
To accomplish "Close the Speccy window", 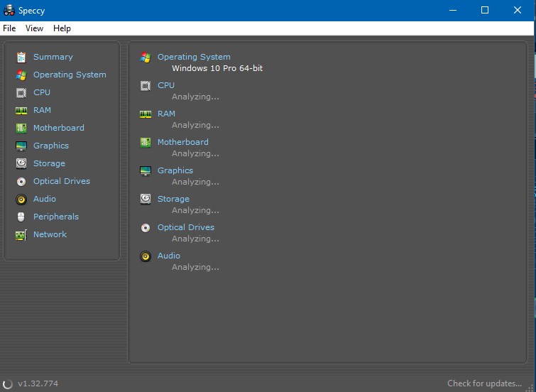I will tap(518, 10).
